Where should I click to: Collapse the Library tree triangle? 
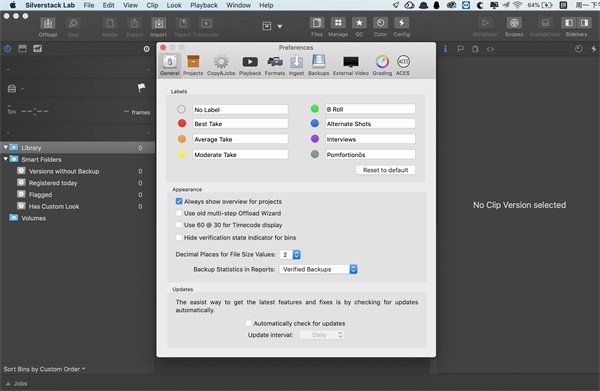pyautogui.click(x=5, y=147)
